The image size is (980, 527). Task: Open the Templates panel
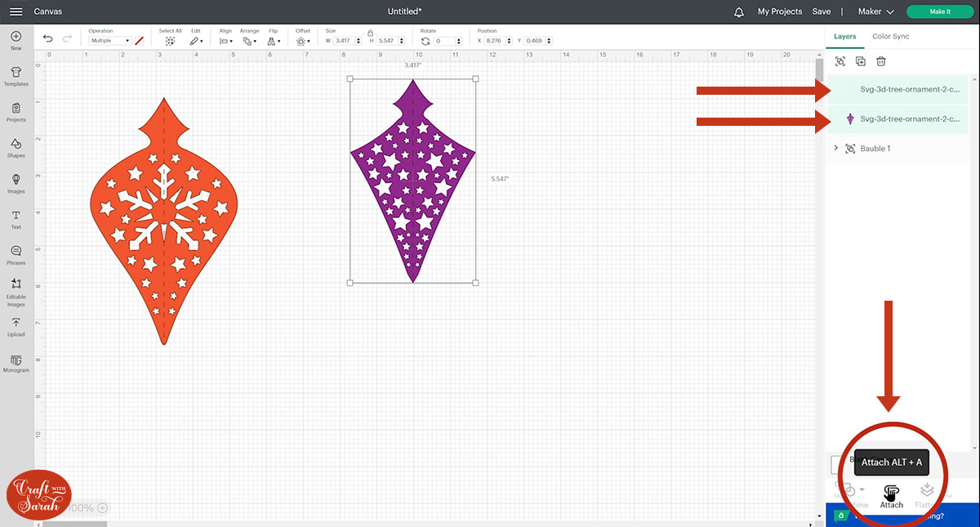(16, 75)
